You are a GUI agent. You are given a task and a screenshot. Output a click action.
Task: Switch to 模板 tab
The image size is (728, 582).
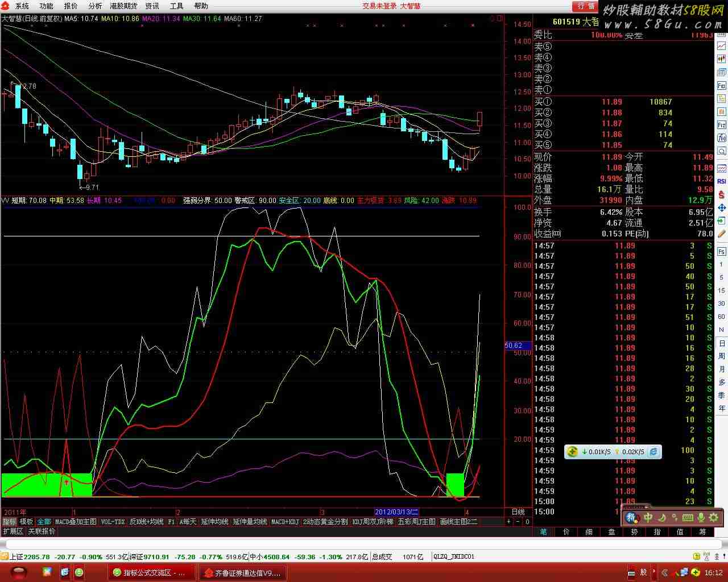27,521
